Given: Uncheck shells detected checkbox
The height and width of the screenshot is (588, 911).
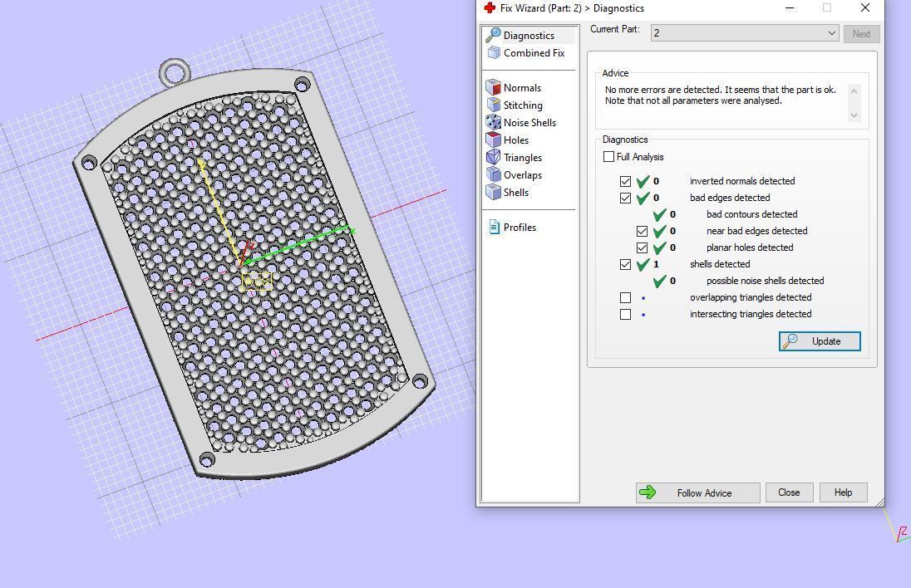Looking at the screenshot, I should [625, 265].
